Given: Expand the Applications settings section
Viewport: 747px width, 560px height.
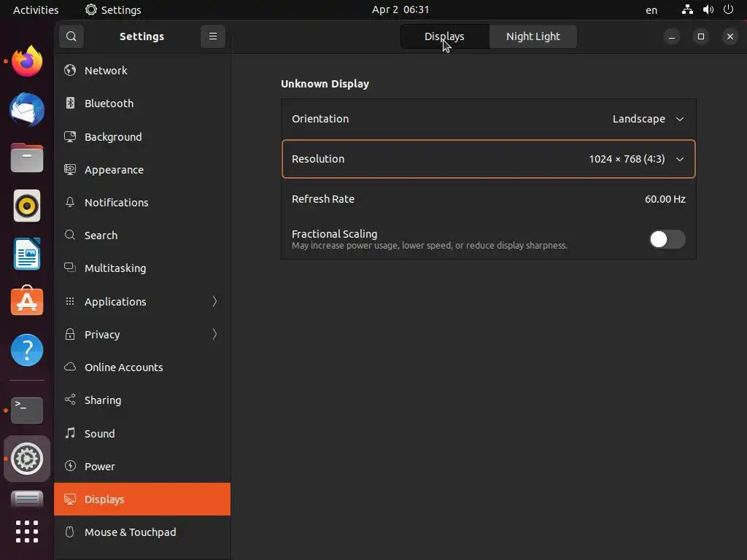Looking at the screenshot, I should (x=142, y=301).
